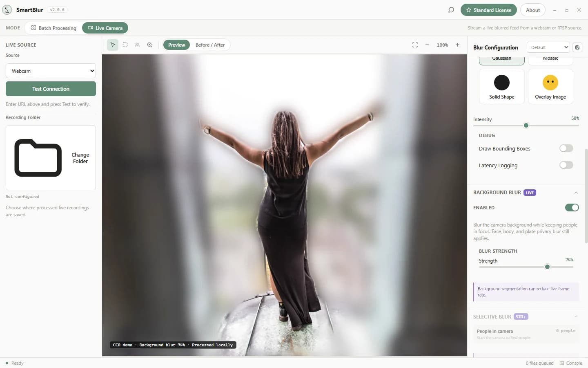Click the '0 people' count text

[566, 331]
